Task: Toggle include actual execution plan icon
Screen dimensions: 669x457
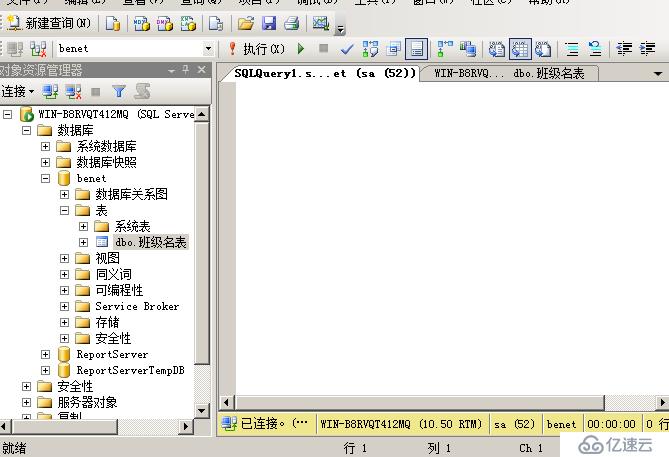Action: click(x=445, y=49)
